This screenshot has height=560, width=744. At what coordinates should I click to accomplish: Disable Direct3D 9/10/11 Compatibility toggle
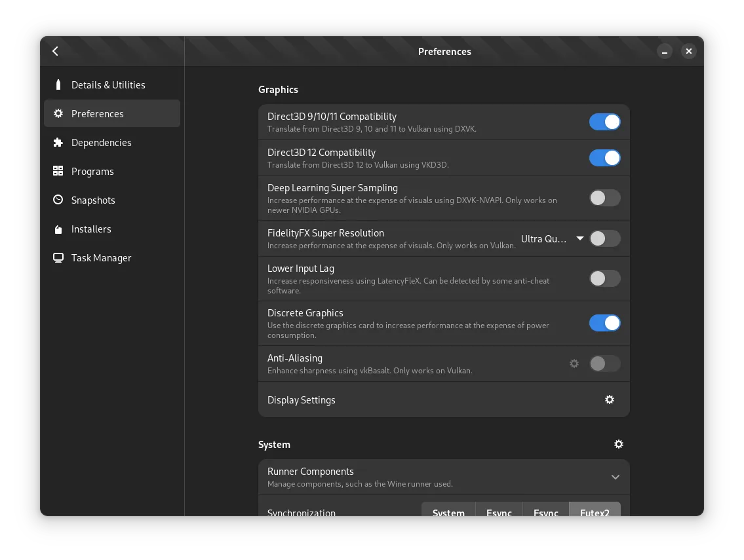tap(604, 122)
